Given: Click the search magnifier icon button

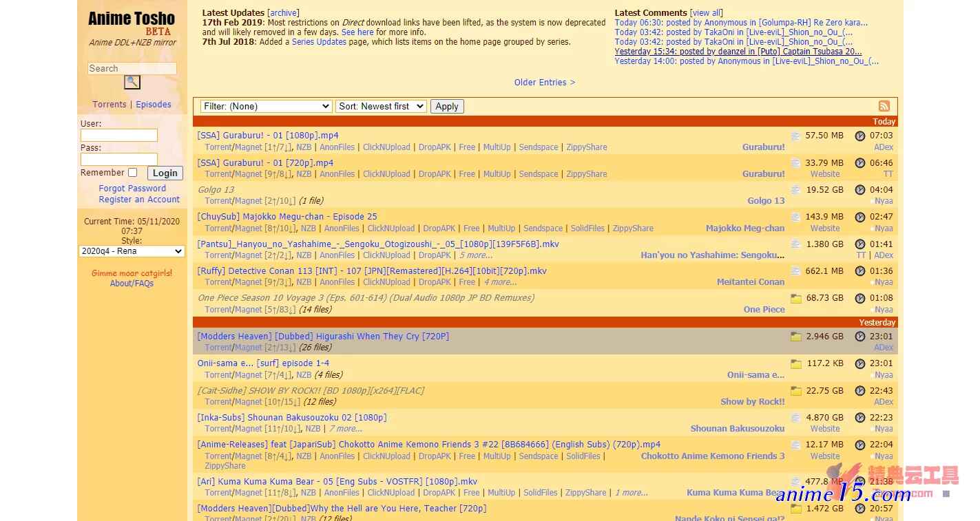Looking at the screenshot, I should 132,83.
